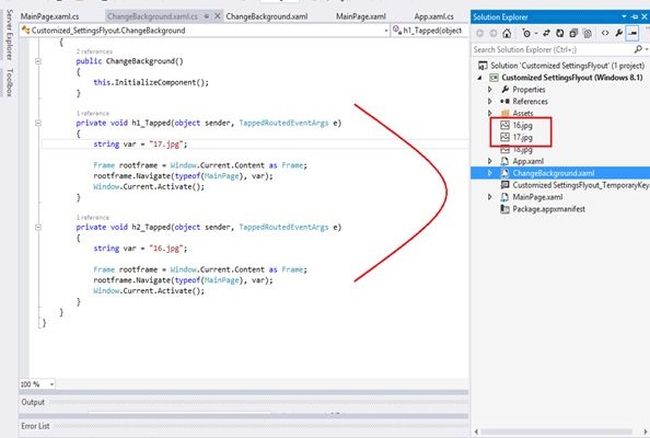Open the ChangeBackground.xaml tab
Image resolution: width=650 pixels, height=438 pixels.
coord(267,17)
